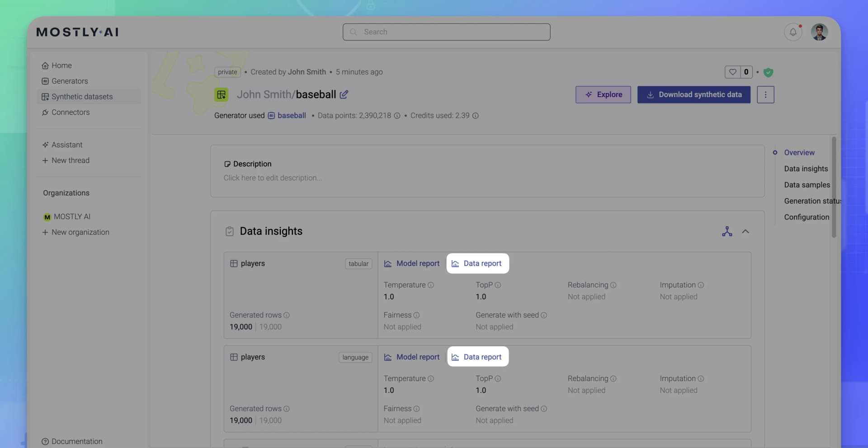Viewport: 868px width, 448px height.
Task: Switch to the Data samples section
Action: tap(807, 185)
